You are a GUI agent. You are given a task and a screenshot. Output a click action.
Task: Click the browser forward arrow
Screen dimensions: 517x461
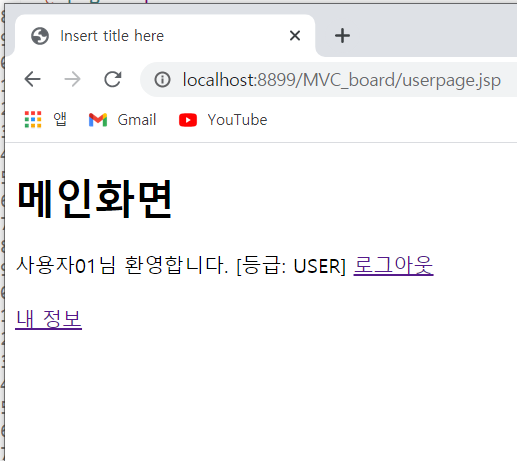(x=72, y=79)
